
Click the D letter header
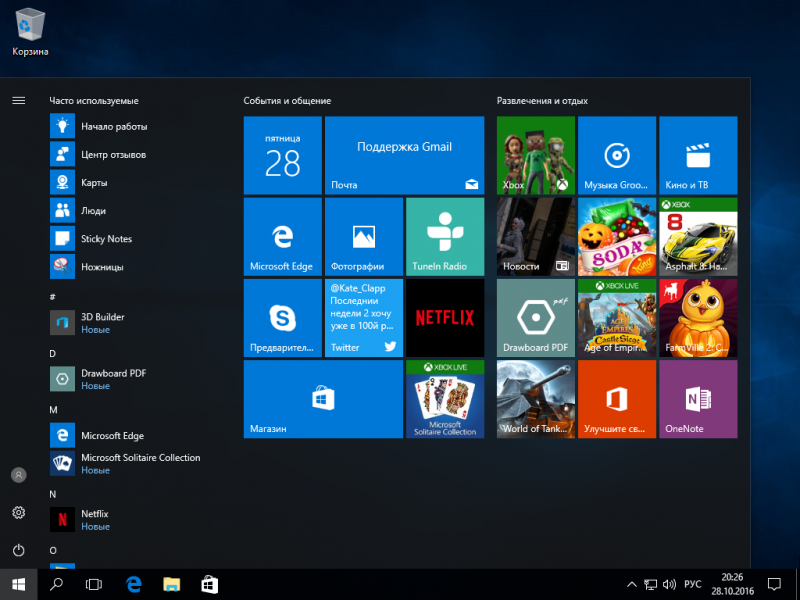[x=53, y=354]
